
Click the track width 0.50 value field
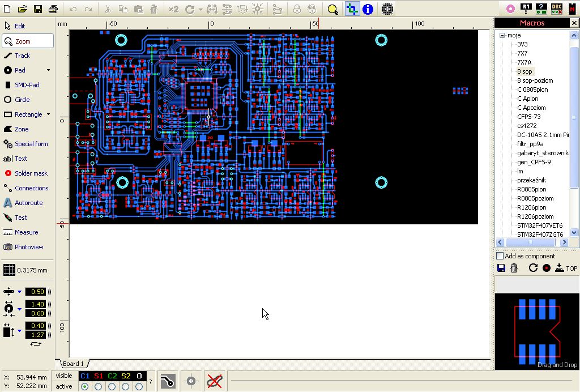point(37,292)
